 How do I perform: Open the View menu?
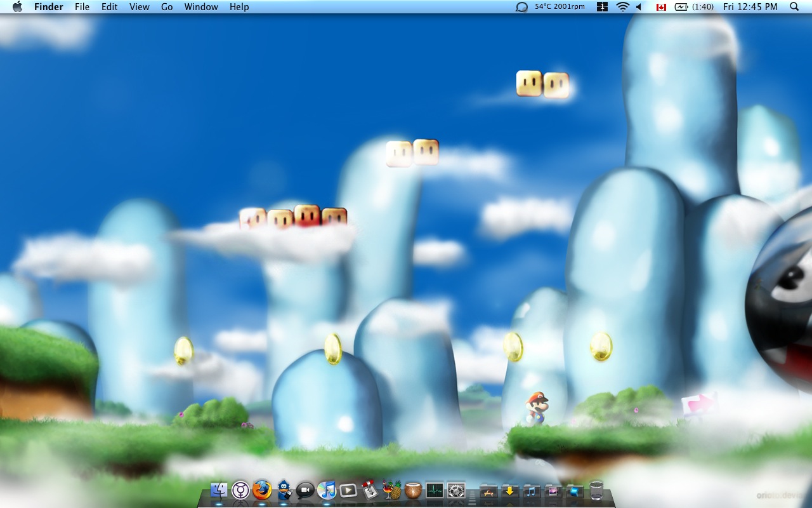(140, 7)
